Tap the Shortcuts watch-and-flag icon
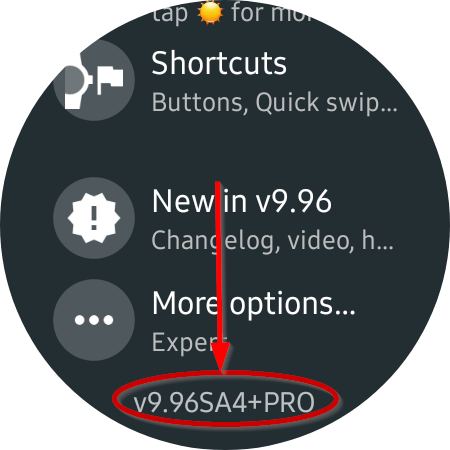The width and height of the screenshot is (450, 450). [94, 80]
